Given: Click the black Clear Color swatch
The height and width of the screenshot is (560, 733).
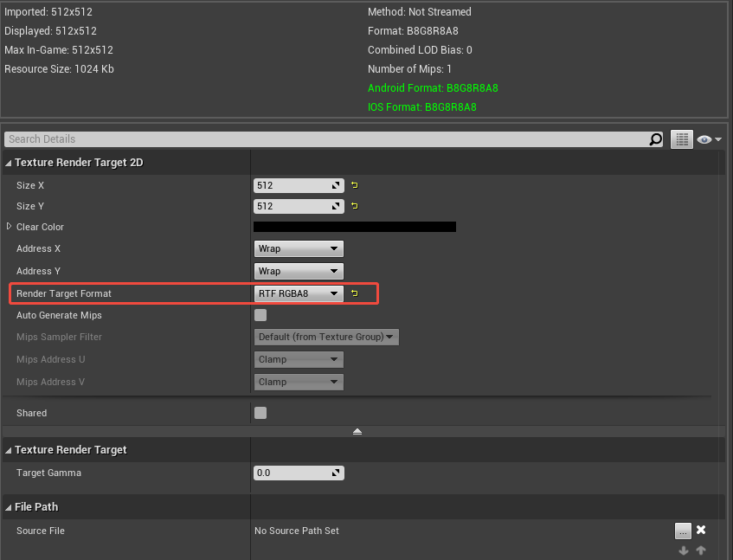Looking at the screenshot, I should point(354,227).
